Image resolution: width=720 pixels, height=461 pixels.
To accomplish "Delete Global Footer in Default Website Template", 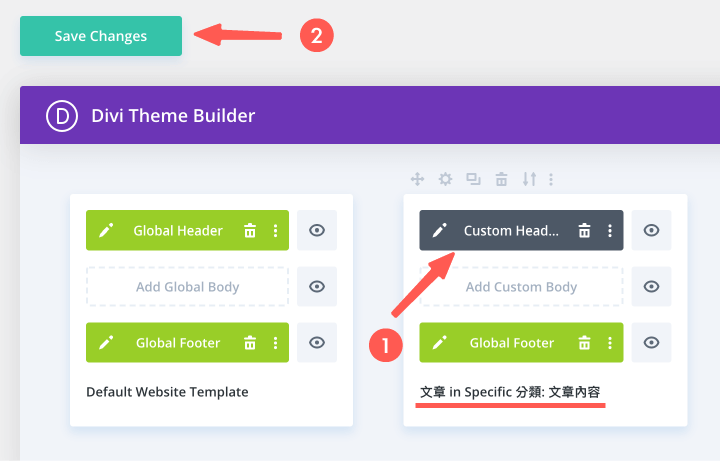I will 250,343.
